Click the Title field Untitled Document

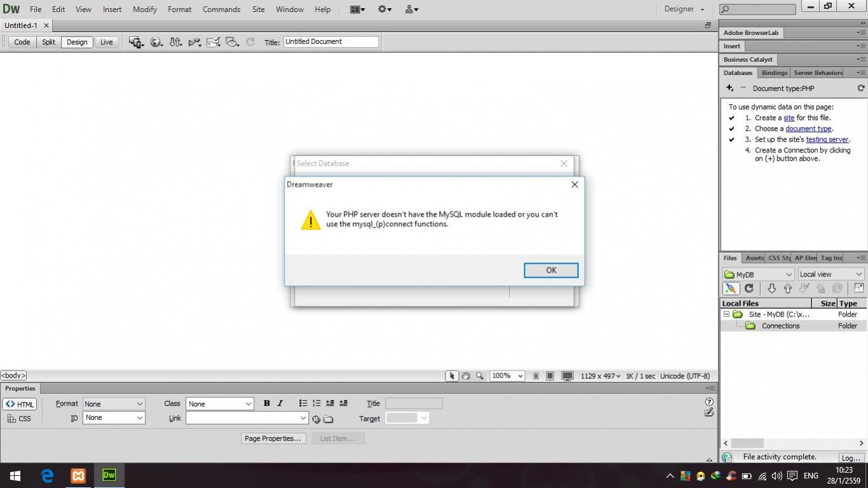point(331,42)
